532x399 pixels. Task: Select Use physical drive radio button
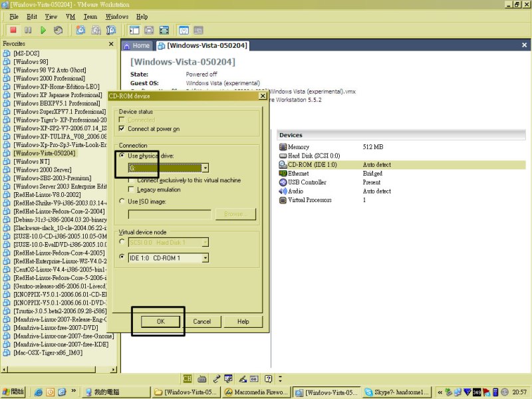click(x=122, y=156)
